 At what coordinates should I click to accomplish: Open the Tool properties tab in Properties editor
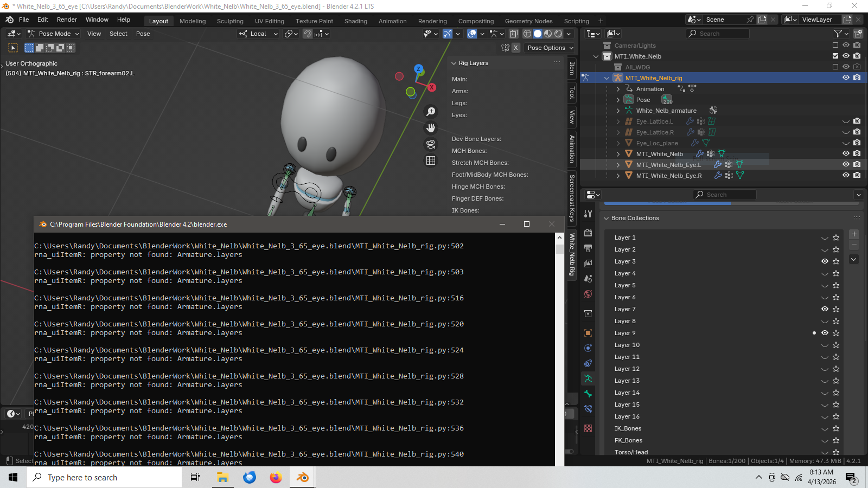pyautogui.click(x=588, y=214)
